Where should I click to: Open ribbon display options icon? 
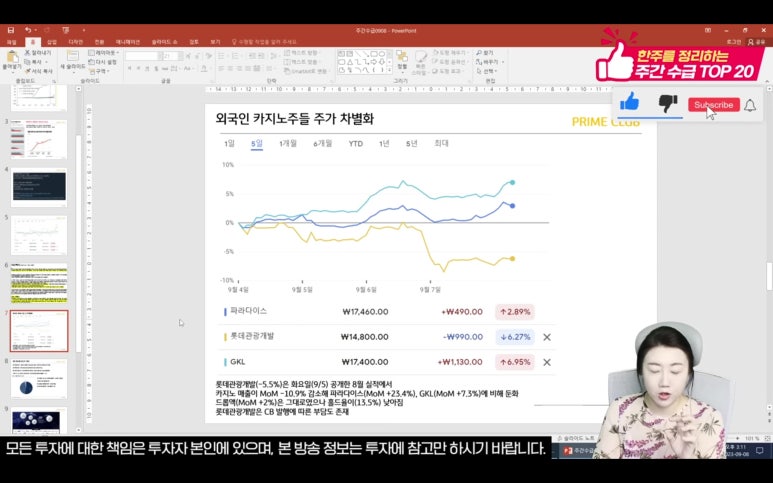tap(708, 31)
